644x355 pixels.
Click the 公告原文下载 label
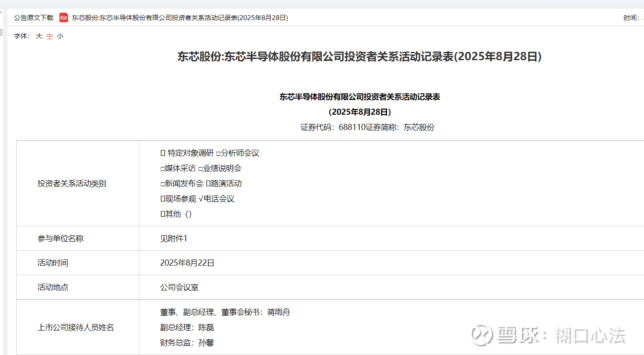coord(34,18)
